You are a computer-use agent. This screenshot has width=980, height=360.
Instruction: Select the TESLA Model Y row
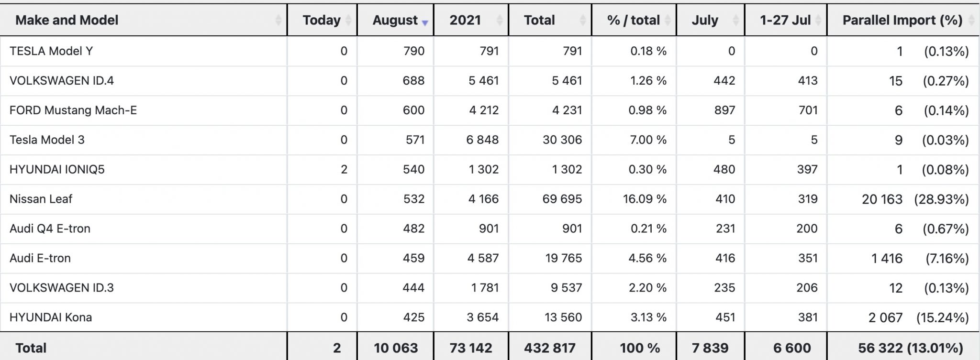(490, 51)
